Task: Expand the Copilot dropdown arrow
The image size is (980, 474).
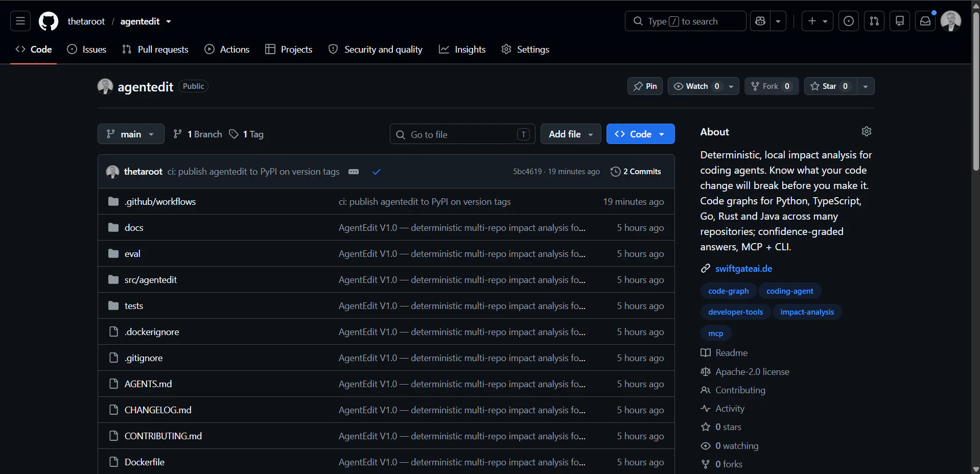Action: pos(778,21)
